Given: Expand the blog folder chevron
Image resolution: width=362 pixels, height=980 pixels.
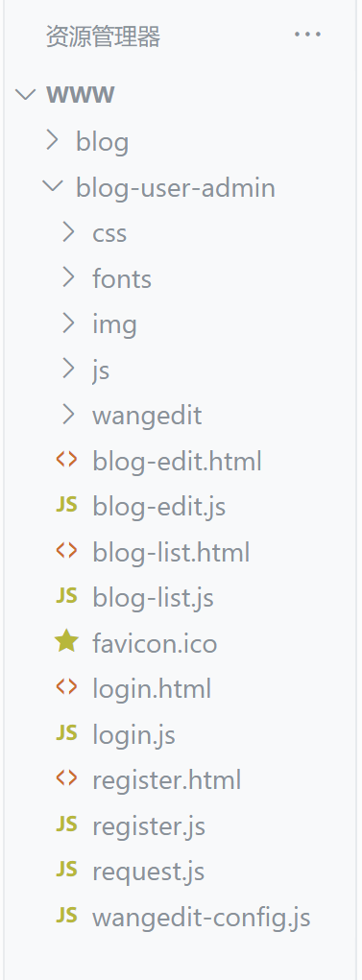Looking at the screenshot, I should point(53,141).
